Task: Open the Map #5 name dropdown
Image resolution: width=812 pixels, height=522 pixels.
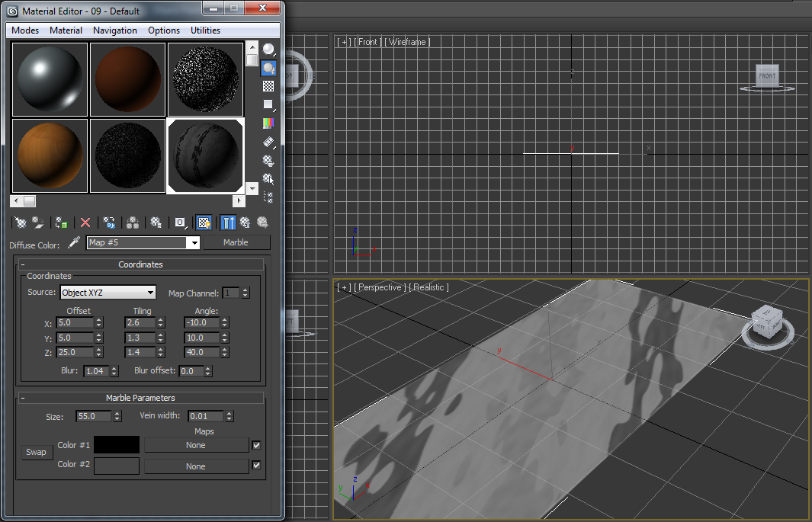Action: 194,242
